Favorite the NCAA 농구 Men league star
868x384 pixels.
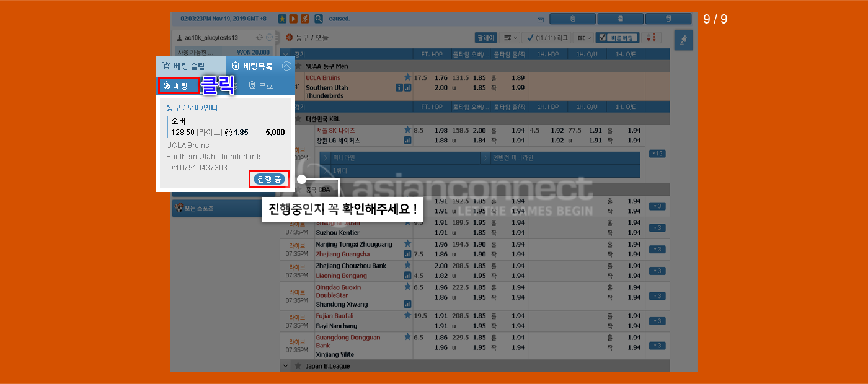click(298, 66)
